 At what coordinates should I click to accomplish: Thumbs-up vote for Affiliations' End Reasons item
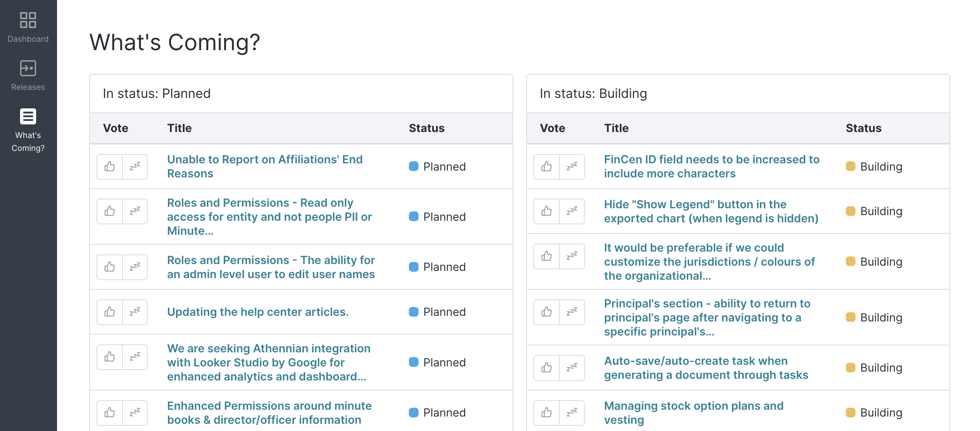coord(110,167)
